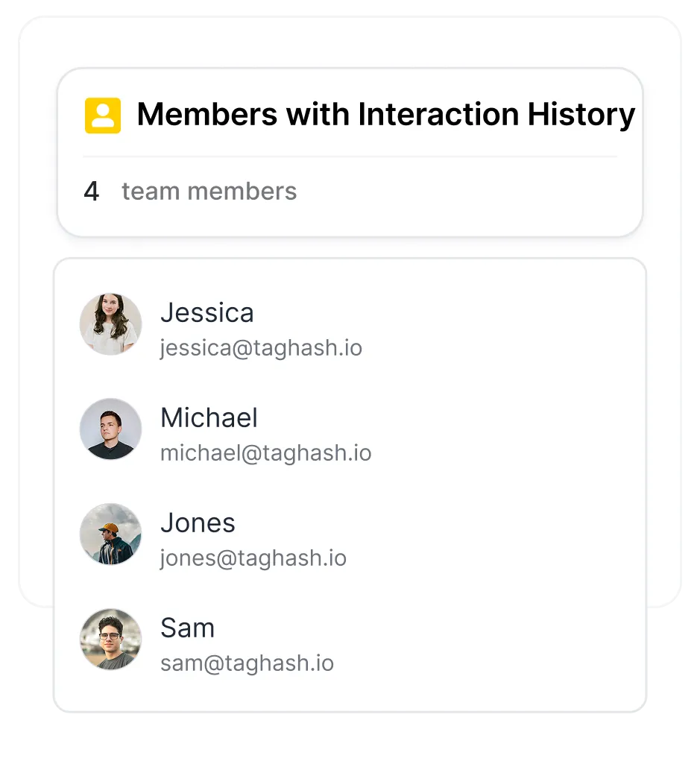This screenshot has height=767, width=700.
Task: Select the Jones member name
Action: pos(198,523)
